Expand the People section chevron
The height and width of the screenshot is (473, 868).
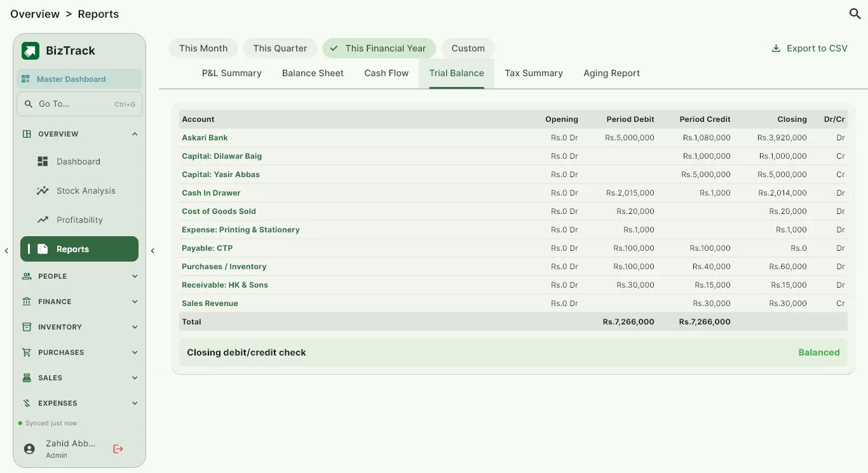[x=135, y=276]
